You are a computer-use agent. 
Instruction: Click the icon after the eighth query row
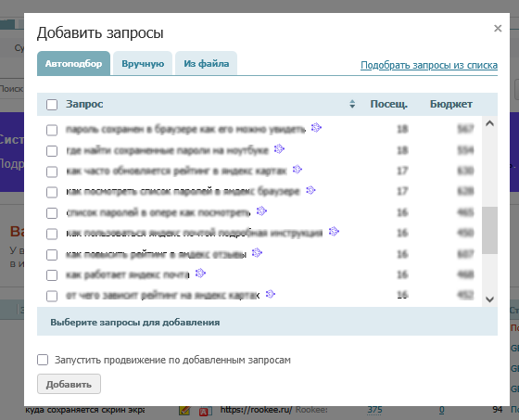click(200, 274)
